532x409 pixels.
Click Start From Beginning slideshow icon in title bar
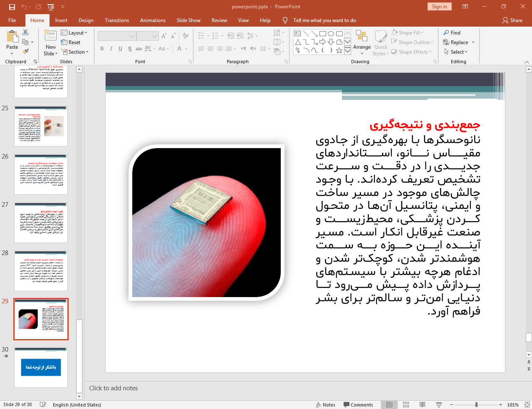[51, 7]
